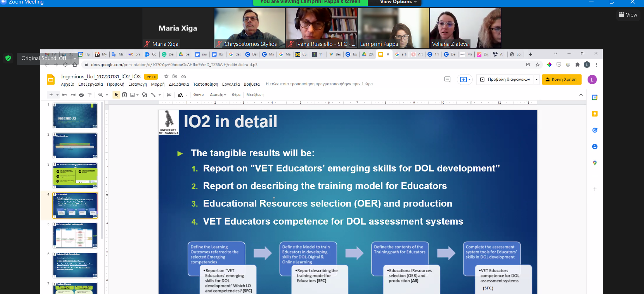This screenshot has width=644, height=294.
Task: Click the Chrome extensions puzzle icon
Action: pyautogui.click(x=577, y=65)
